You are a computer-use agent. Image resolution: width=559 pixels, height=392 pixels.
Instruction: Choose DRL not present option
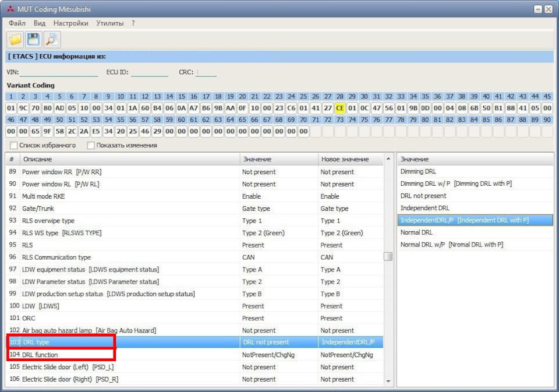coord(475,196)
